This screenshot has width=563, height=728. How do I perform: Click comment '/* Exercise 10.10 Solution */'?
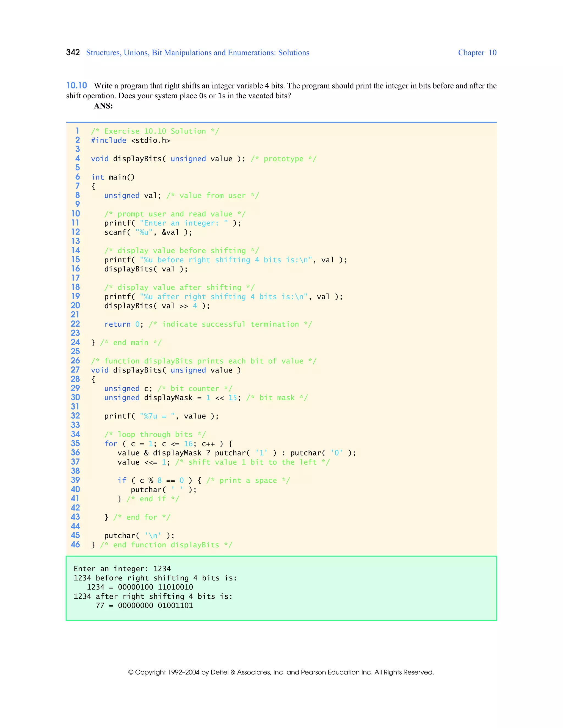(x=155, y=131)
